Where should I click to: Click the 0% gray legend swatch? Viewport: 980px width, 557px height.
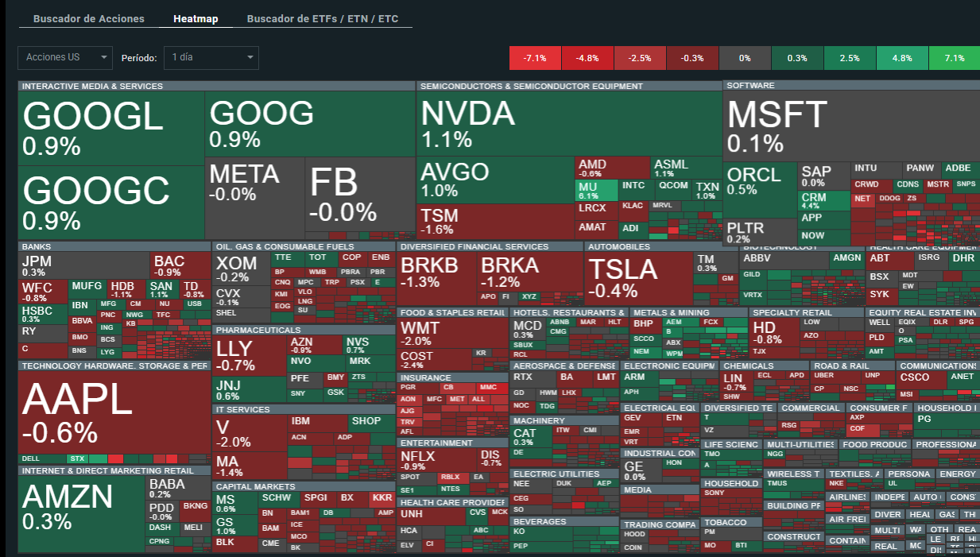click(745, 58)
